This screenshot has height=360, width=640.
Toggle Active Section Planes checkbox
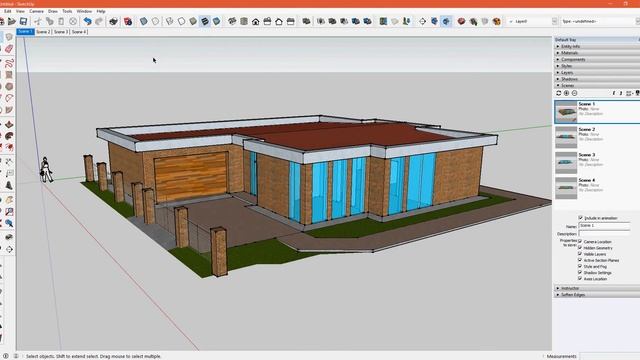(580, 260)
